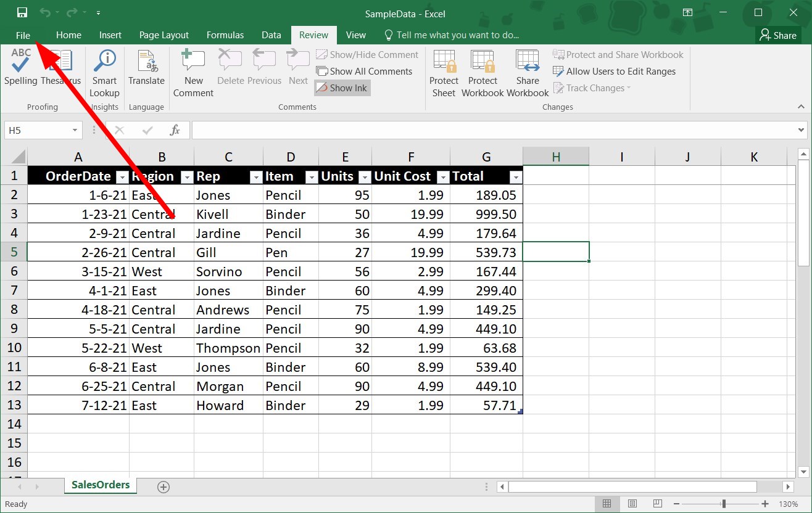Image resolution: width=812 pixels, height=513 pixels.
Task: Switch to the Formulas tab
Action: (225, 35)
